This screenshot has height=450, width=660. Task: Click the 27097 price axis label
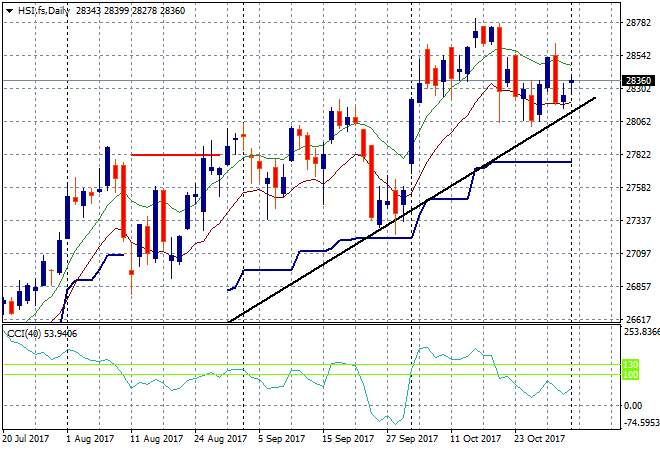638,253
